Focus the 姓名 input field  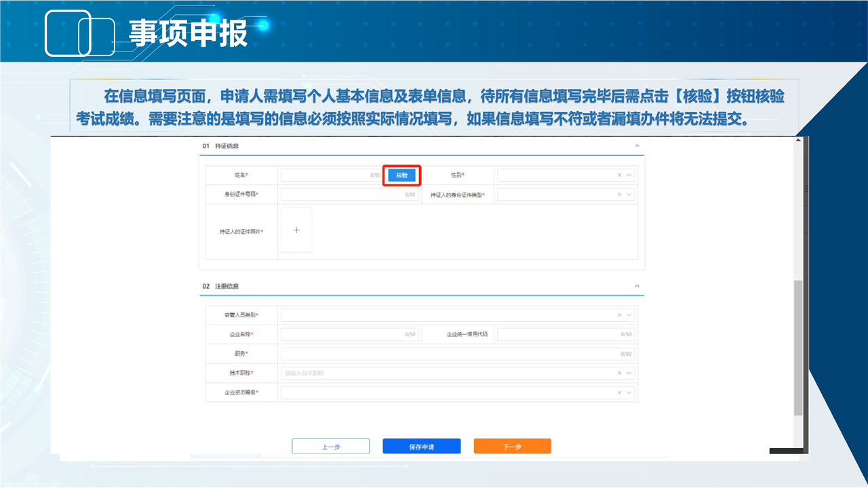(329, 175)
